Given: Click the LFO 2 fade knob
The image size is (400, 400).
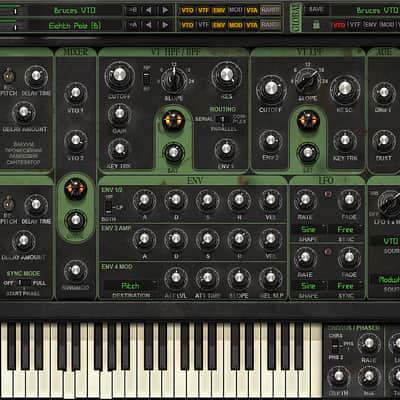Looking at the screenshot, I should pyautogui.click(x=349, y=257).
